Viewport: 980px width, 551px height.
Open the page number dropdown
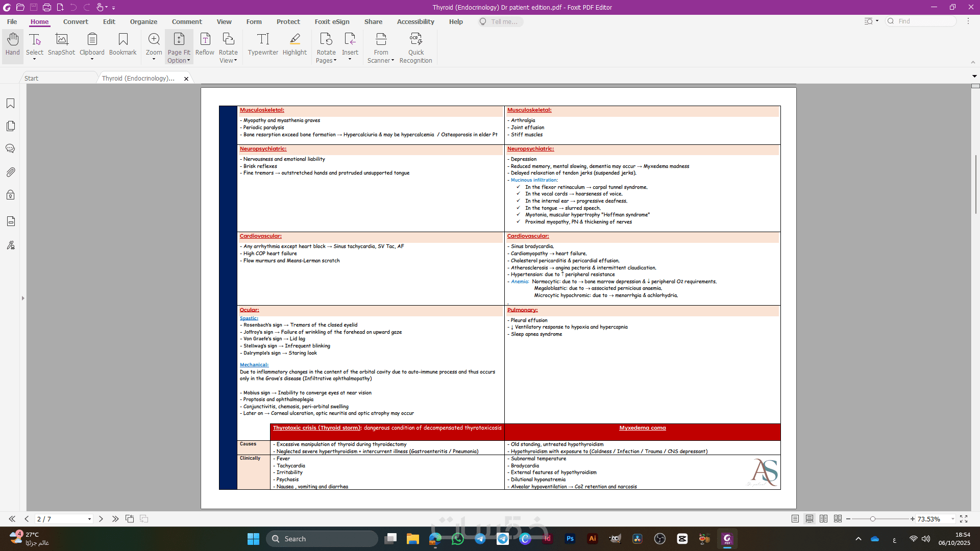(89, 519)
